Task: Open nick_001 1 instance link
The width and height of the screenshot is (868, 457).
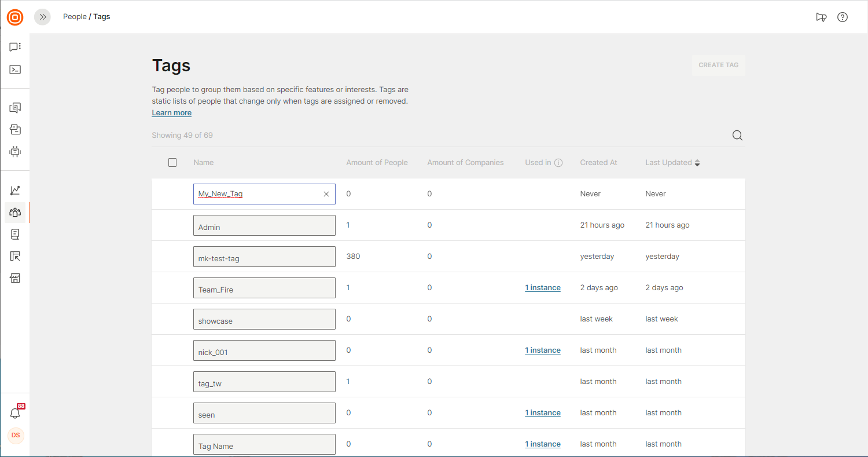Action: point(543,350)
